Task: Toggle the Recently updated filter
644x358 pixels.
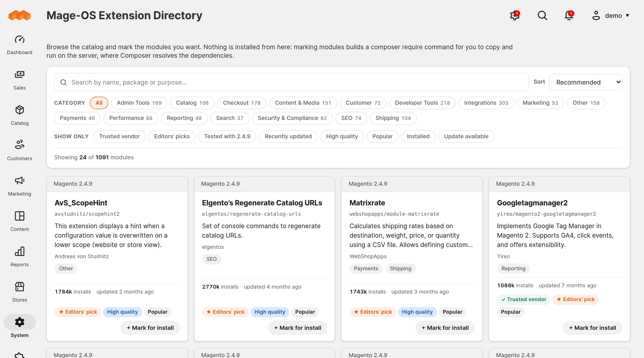Action: click(x=288, y=136)
